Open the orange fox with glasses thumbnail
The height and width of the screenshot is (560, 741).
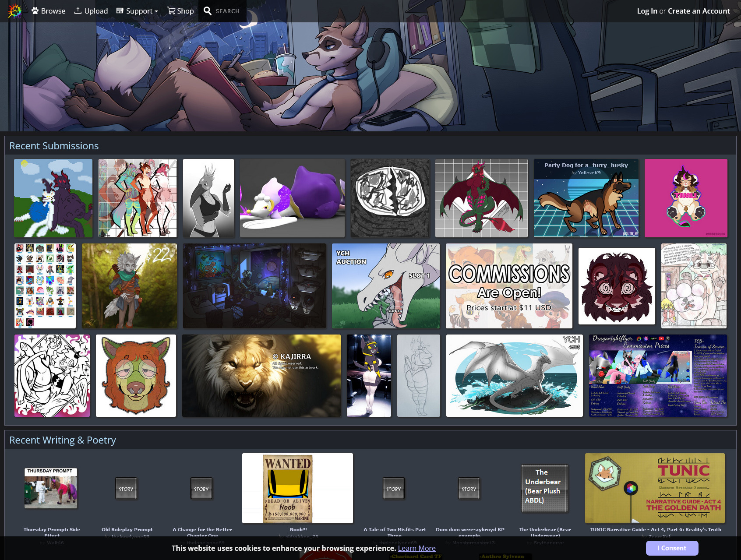point(136,376)
